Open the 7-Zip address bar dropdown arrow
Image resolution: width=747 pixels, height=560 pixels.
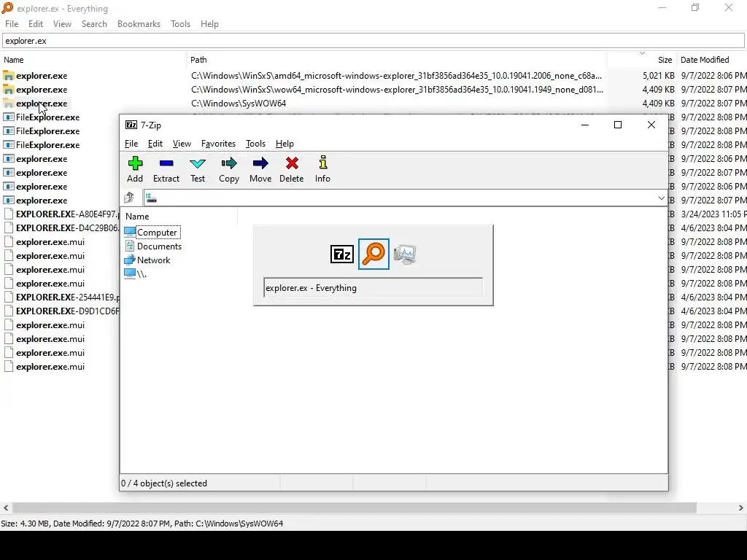click(x=661, y=198)
